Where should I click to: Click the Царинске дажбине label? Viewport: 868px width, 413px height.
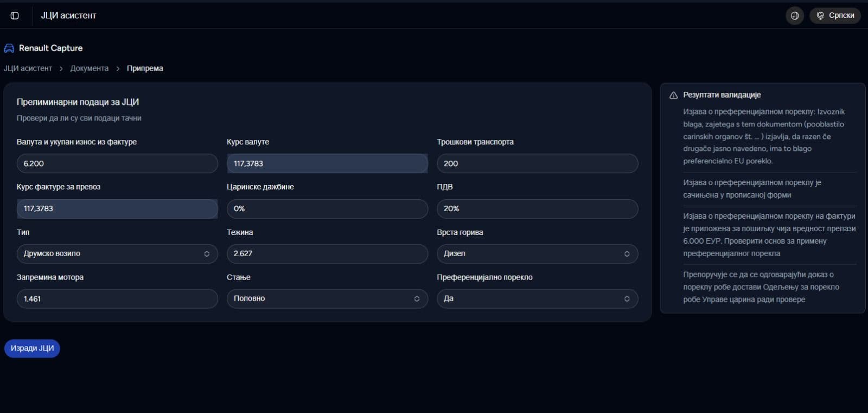[x=260, y=187]
